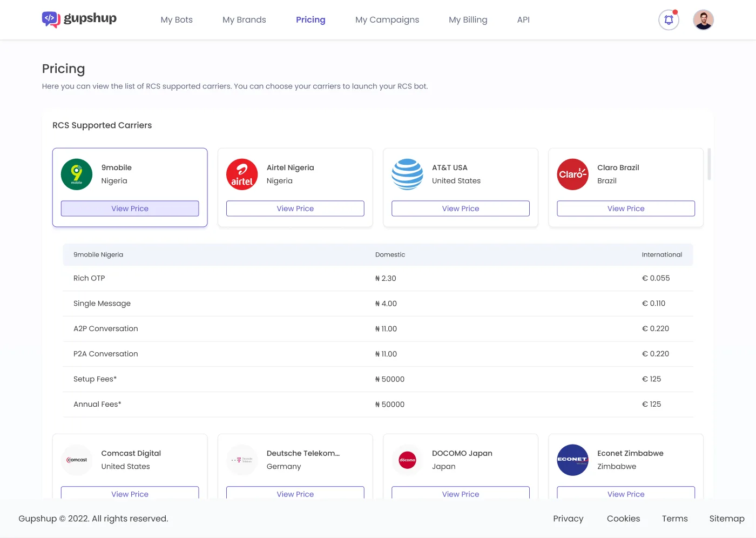Click the '9mobile Nigeria' table header
The image size is (756, 538).
[x=98, y=254]
